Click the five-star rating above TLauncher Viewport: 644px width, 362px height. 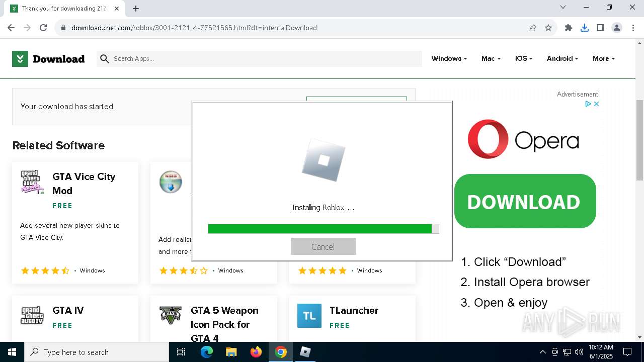(323, 270)
